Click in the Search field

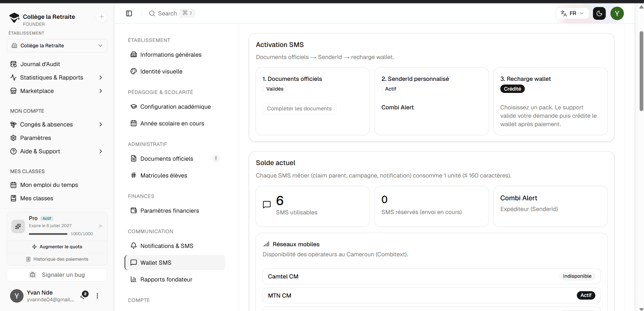tap(172, 13)
